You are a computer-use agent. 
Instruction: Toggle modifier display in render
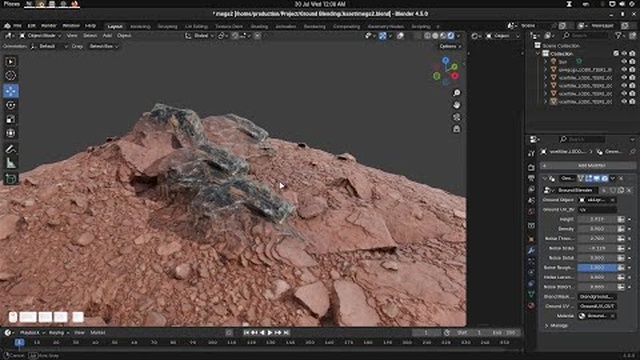604,178
